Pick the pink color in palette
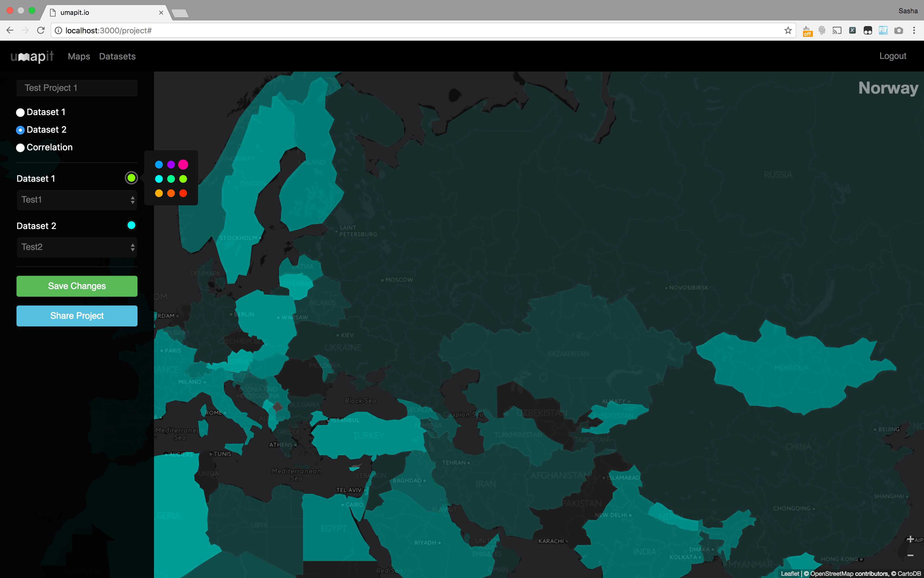Screen dimensions: 924x578 tap(183, 165)
